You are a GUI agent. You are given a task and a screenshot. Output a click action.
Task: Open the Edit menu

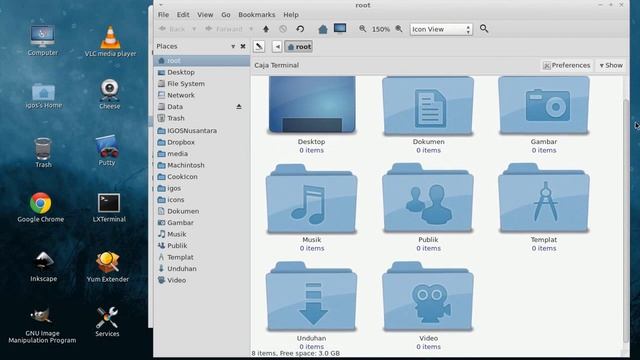(183, 15)
